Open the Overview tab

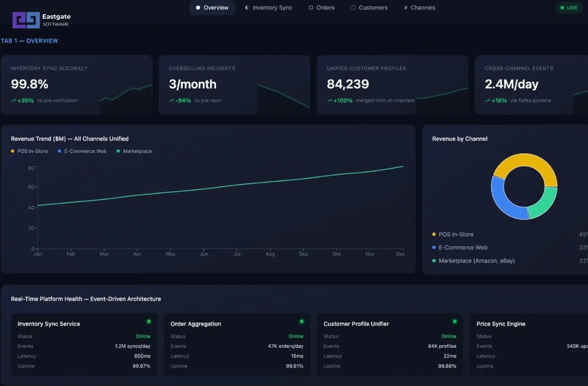212,8
